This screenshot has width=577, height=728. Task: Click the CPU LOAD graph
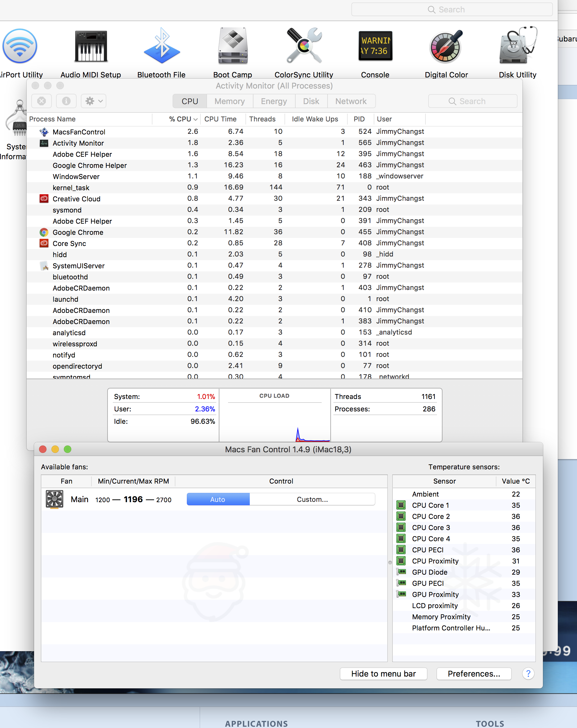pos(275,415)
